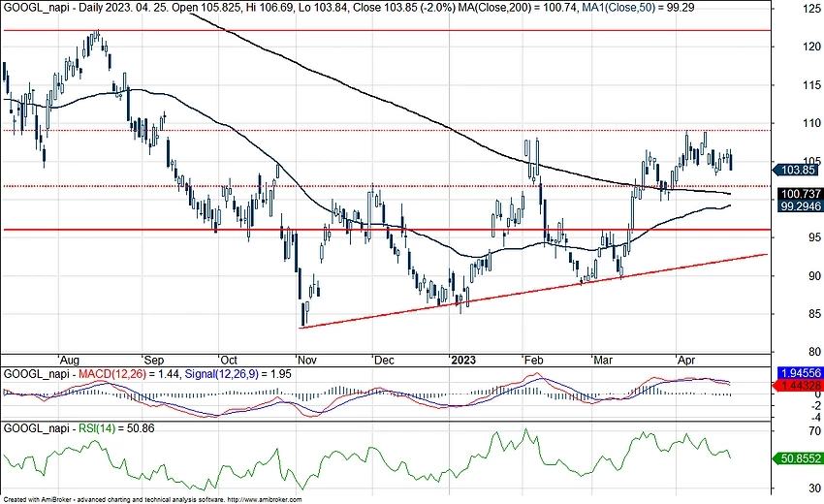
Task: Click the RSI(14) = 50.86 legend text
Action: point(116,428)
